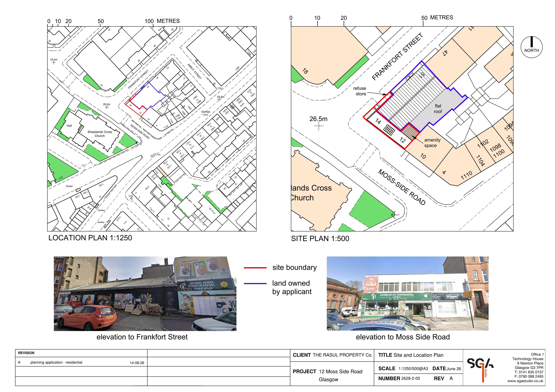The width and height of the screenshot is (555, 392).
Task: Click the blue land owned legend line
Action: (x=255, y=284)
